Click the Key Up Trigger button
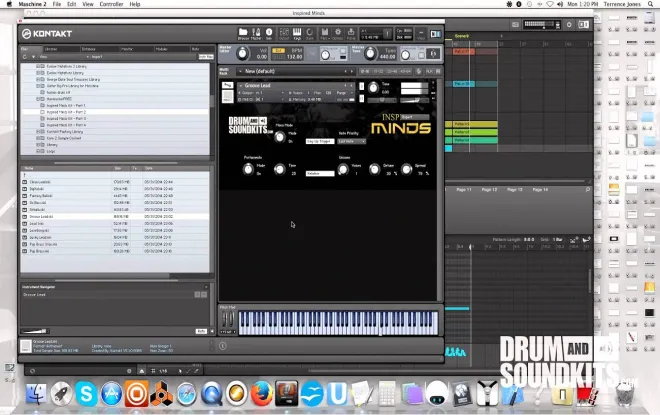The width and height of the screenshot is (660, 415). point(320,141)
